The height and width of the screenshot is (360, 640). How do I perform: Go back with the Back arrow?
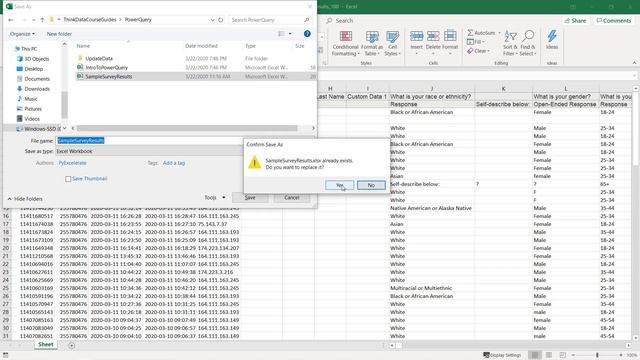11,20
